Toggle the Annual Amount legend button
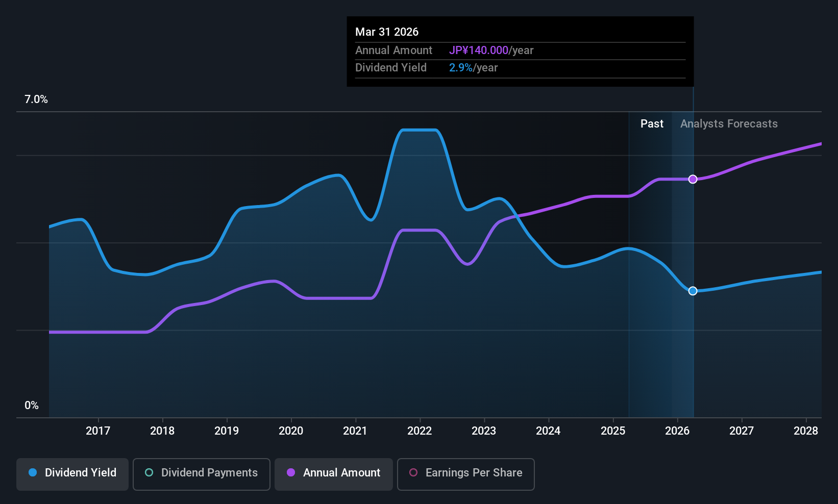The width and height of the screenshot is (838, 504). tap(334, 473)
